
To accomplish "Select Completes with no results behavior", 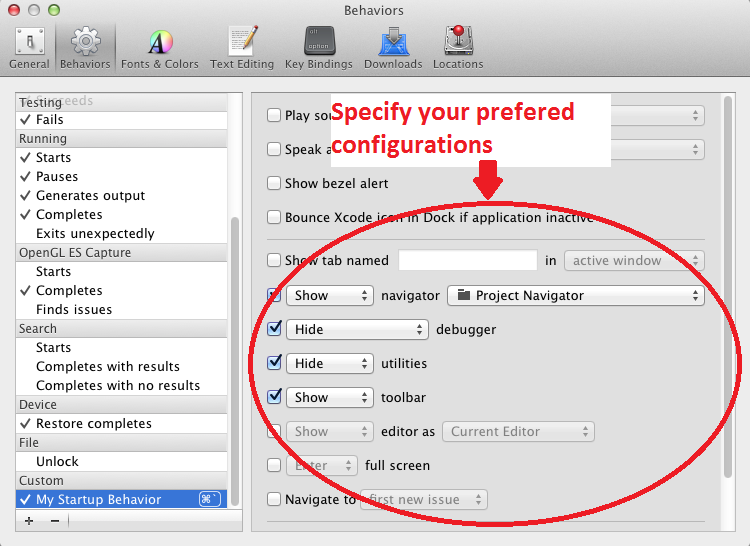I will click(121, 385).
